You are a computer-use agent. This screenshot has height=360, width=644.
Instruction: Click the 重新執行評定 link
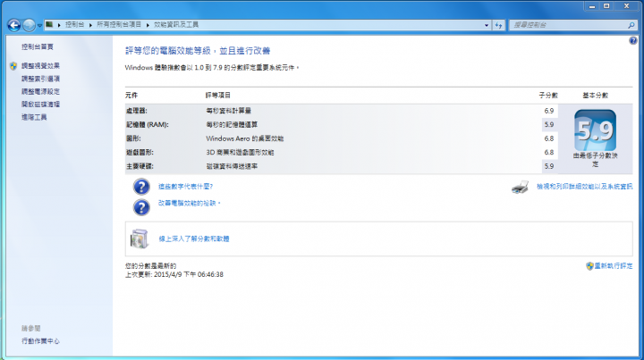[614, 266]
